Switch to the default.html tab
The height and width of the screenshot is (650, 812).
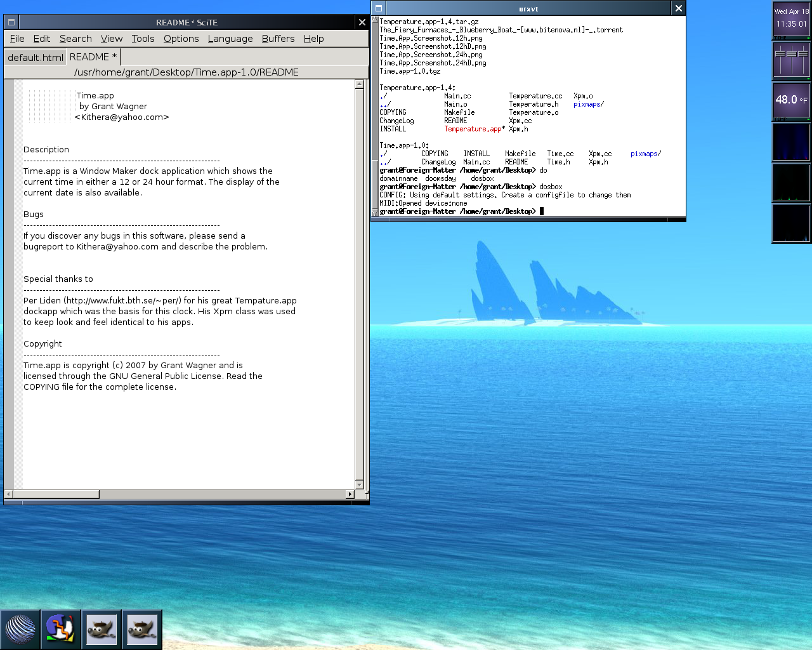click(x=36, y=57)
